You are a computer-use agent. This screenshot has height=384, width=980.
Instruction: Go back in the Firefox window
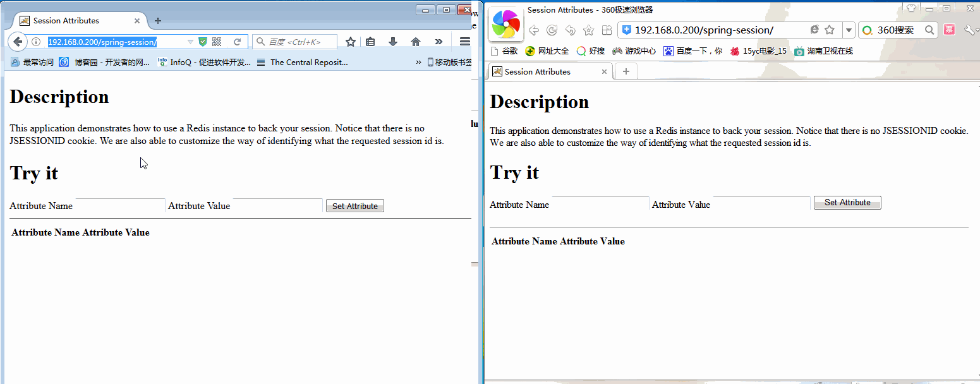(x=18, y=42)
